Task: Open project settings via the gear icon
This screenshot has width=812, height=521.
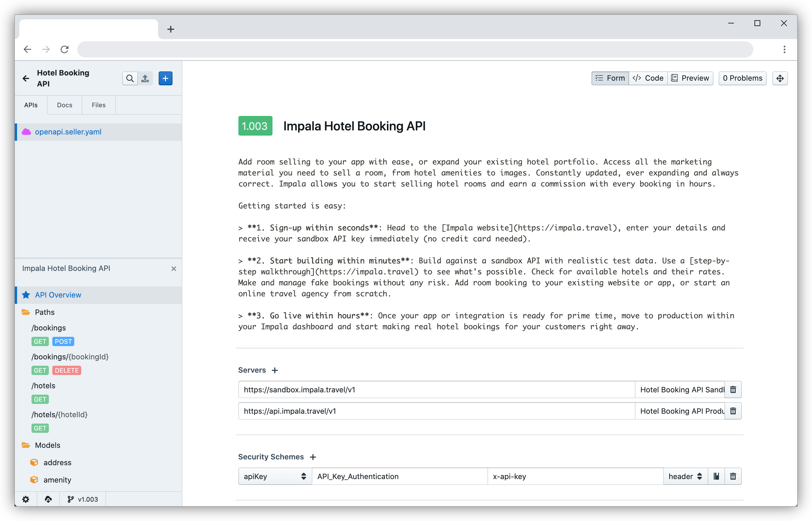Action: click(x=26, y=499)
